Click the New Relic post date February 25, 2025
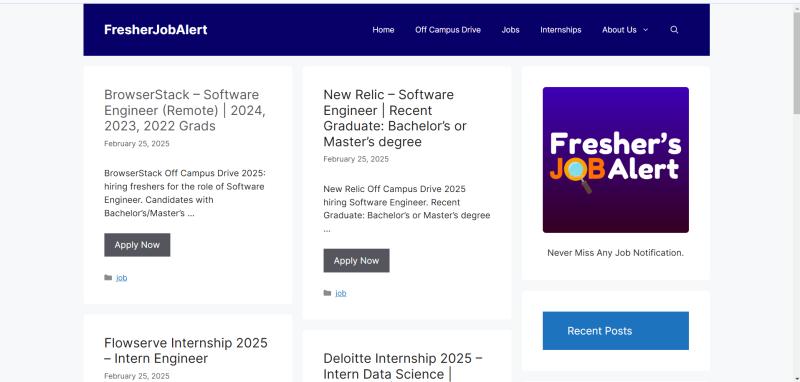800x382 pixels. click(x=356, y=159)
